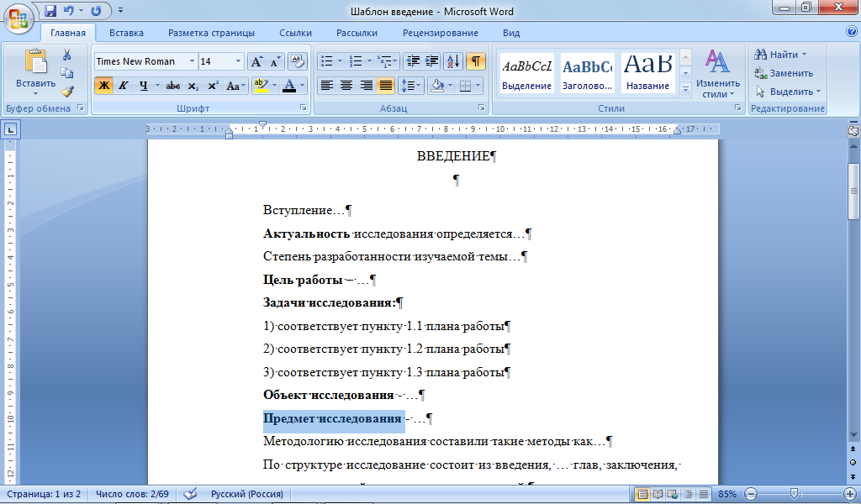861x504 pixels.
Task: Switch to the Рассылки tab
Action: click(x=357, y=33)
